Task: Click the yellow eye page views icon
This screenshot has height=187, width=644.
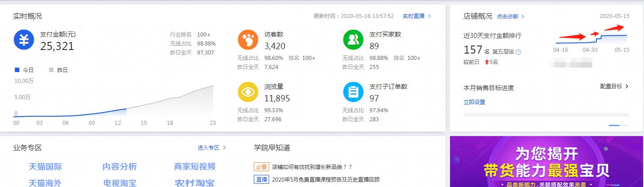Action: [x=248, y=92]
